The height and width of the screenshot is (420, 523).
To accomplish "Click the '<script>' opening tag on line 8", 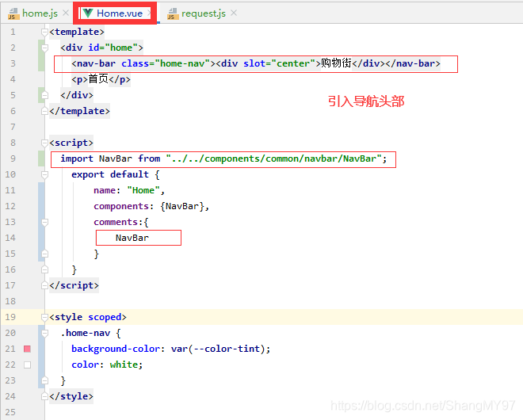I will [x=71, y=143].
